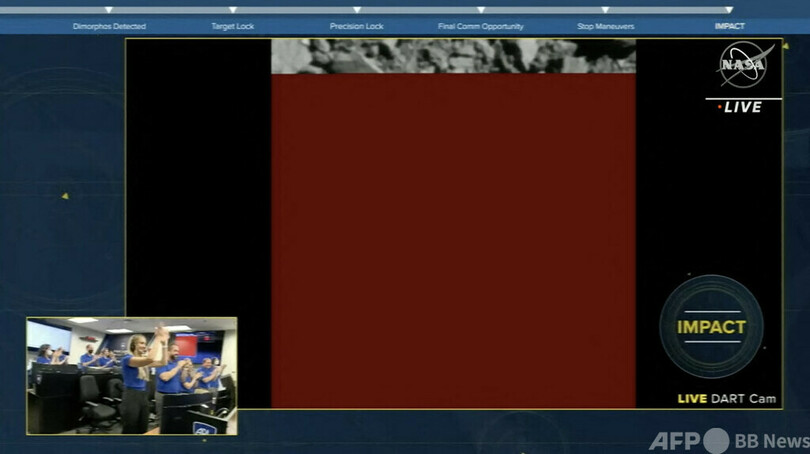Select the Precision Lock milestone label
810x454 pixels.
(x=357, y=26)
